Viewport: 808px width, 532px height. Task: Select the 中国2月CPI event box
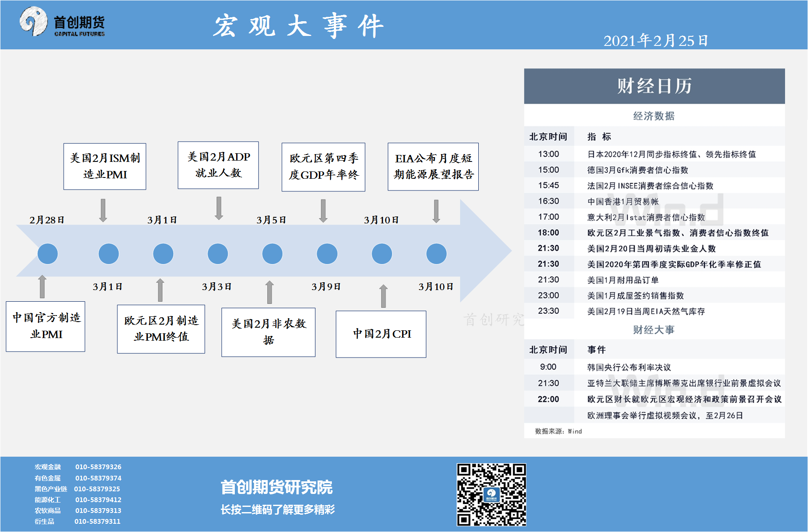coord(381,334)
